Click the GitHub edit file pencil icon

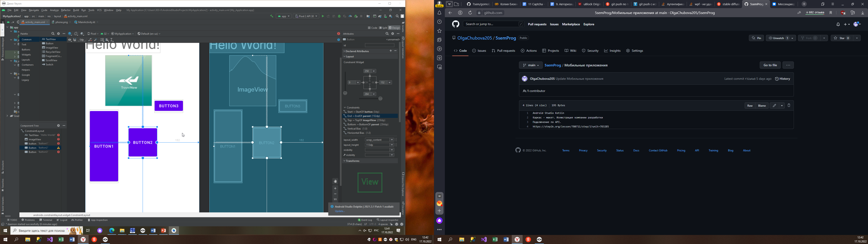(774, 106)
